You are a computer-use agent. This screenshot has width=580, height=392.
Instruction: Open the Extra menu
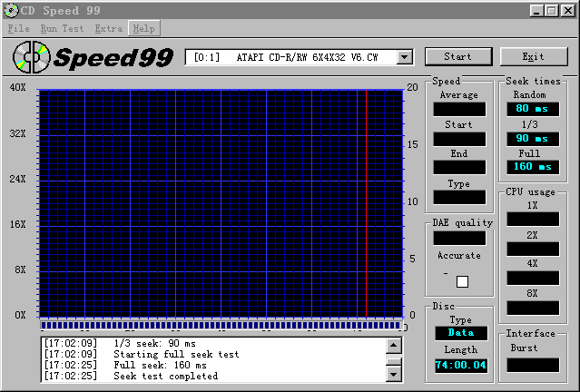[x=108, y=28]
